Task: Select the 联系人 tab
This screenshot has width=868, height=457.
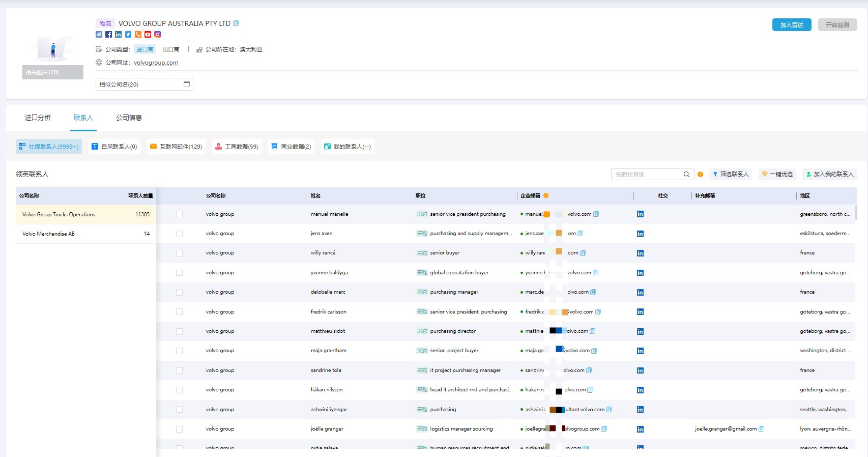Action: coord(83,118)
